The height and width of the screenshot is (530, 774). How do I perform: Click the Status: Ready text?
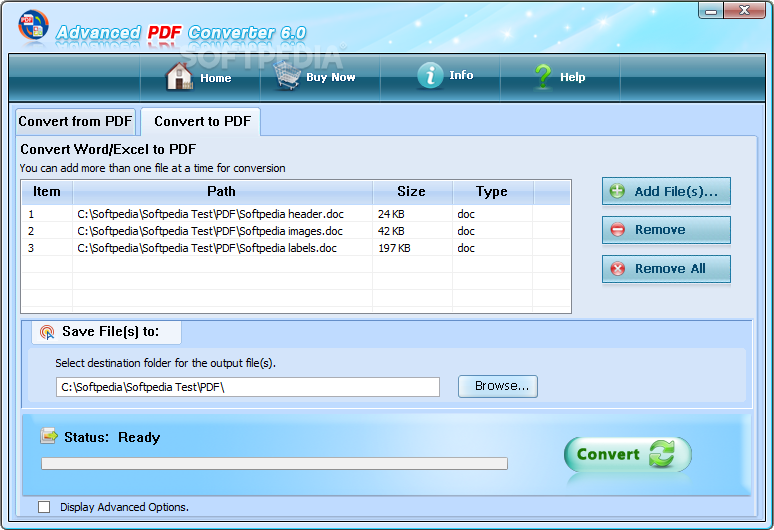click(112, 438)
